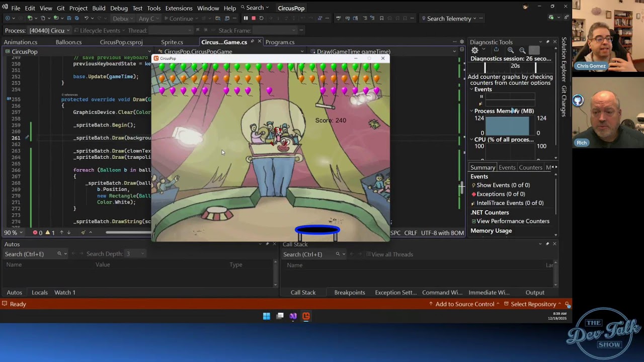Image resolution: width=644 pixels, height=362 pixels.
Task: Click the bookmark toggle icon in toolbar
Action: 381,19
